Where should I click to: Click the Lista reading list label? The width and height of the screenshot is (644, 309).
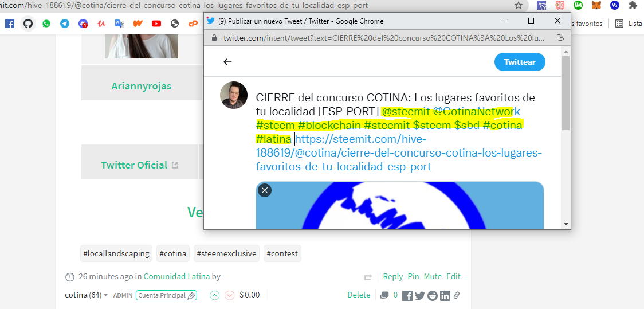click(635, 24)
